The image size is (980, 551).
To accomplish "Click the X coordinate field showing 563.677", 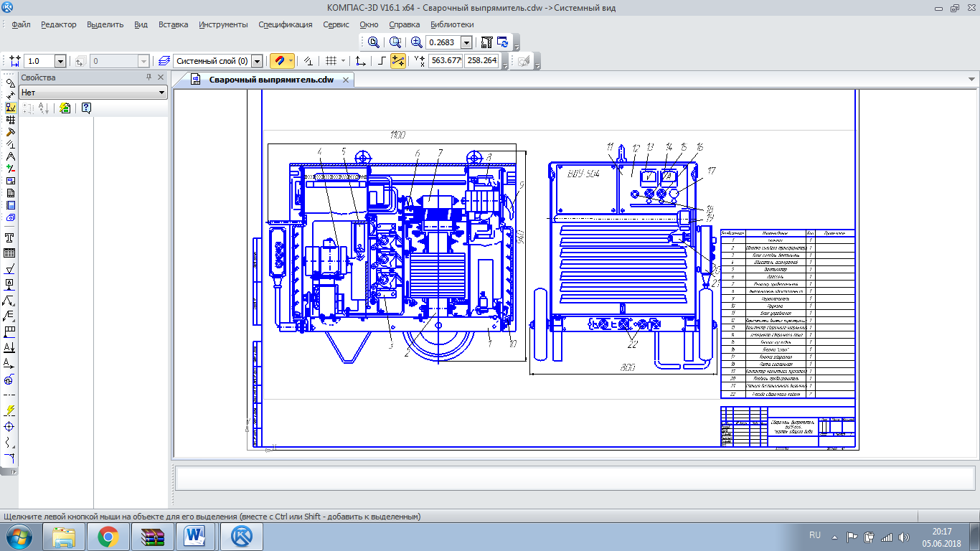I will pos(446,61).
